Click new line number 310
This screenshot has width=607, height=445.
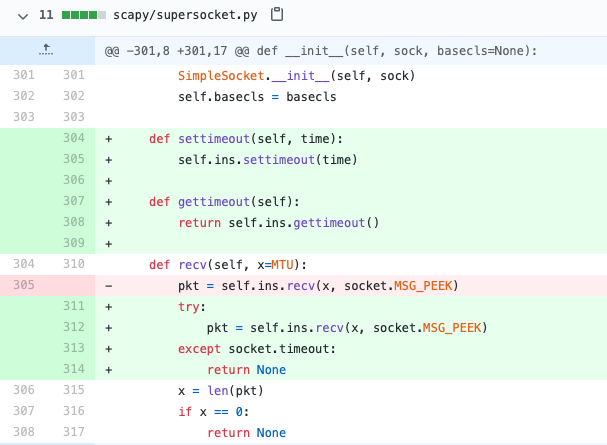point(74,264)
